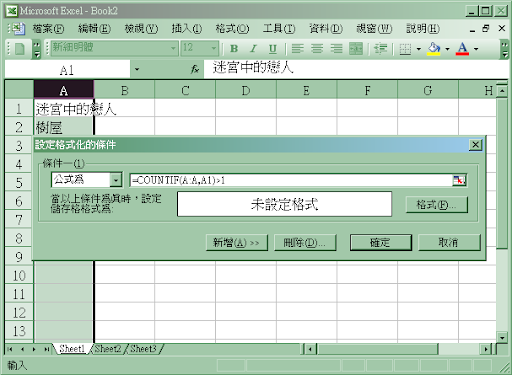
Task: Click vertical scrollbar up arrow
Action: pyautogui.click(x=502, y=91)
